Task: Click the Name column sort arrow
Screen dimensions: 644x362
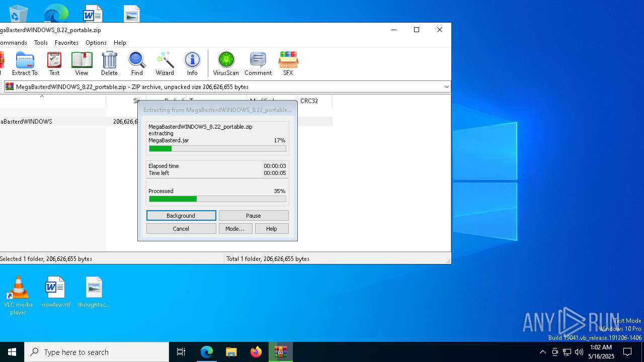Action: tap(42, 97)
